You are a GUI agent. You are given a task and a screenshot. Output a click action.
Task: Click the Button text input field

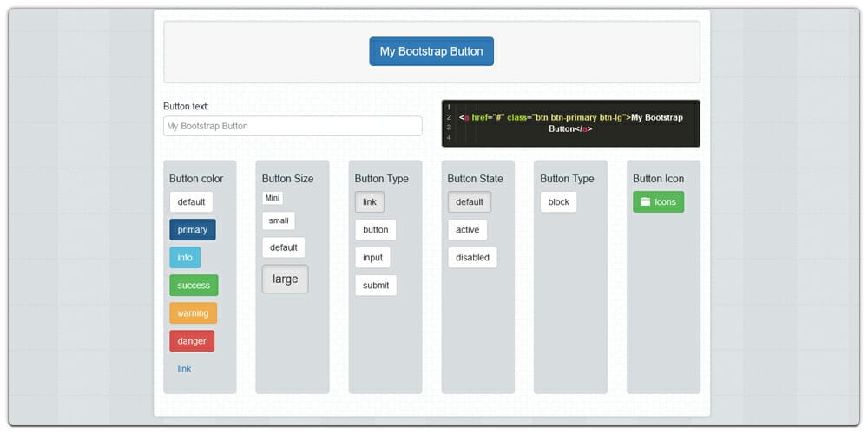(x=293, y=126)
